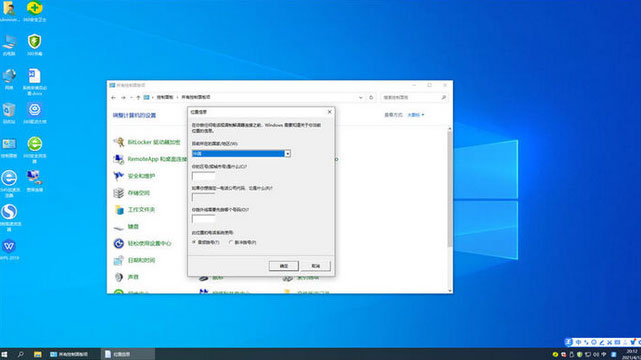Screen dimensions: 641x360
Task: Open the Keyboard control panel item
Action: [x=126, y=226]
